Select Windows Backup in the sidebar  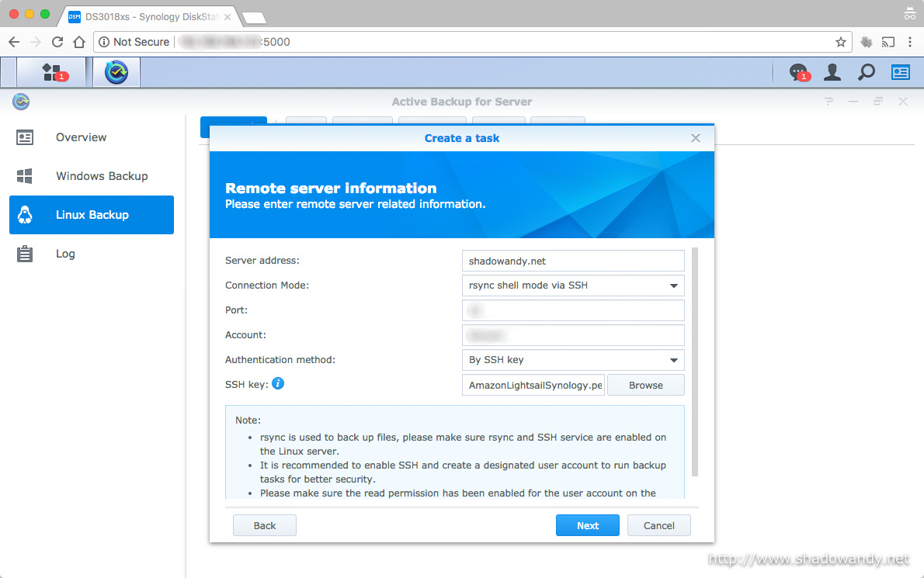[92, 176]
